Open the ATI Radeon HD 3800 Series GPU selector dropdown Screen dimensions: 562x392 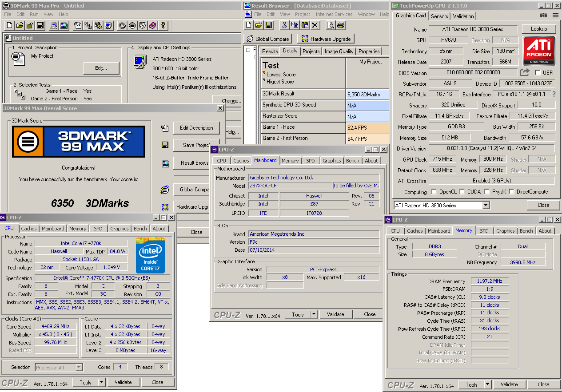coord(486,205)
